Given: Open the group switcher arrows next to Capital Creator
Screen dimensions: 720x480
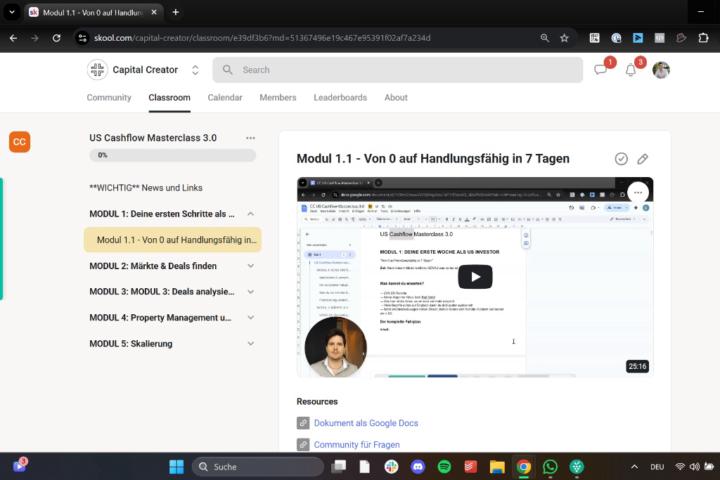Looking at the screenshot, I should point(195,70).
